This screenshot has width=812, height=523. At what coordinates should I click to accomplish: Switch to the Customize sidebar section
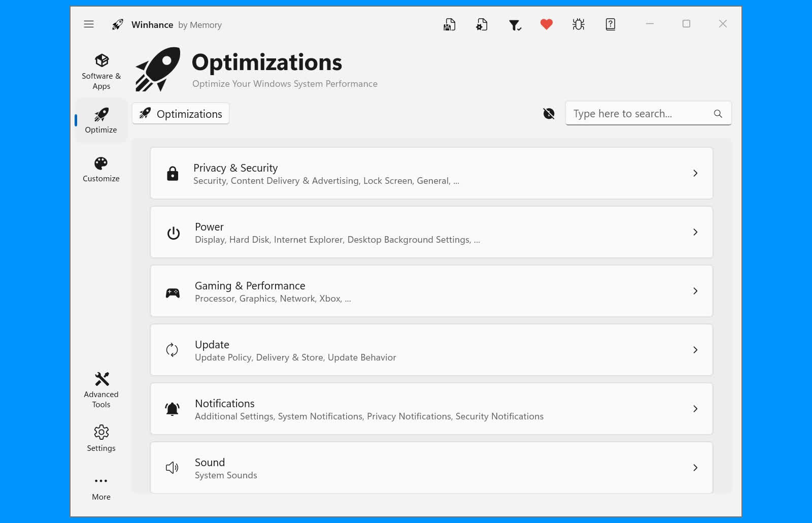pos(101,170)
